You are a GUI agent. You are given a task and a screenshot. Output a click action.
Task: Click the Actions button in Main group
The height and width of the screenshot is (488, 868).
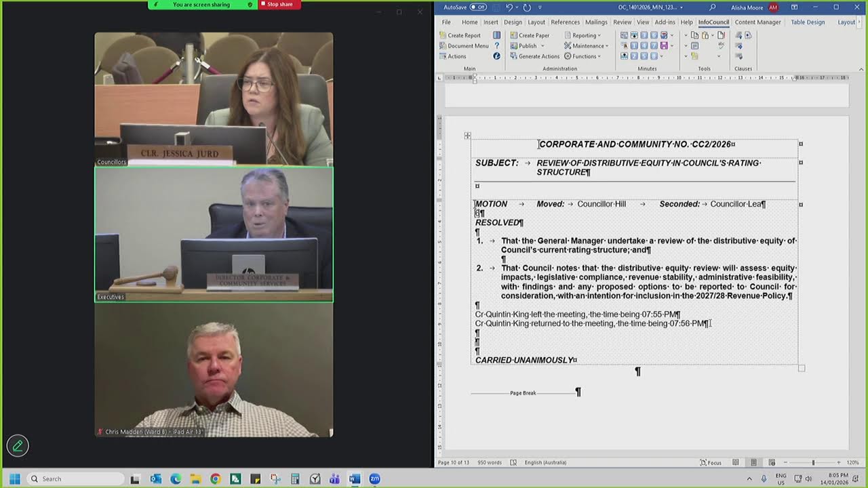[452, 56]
